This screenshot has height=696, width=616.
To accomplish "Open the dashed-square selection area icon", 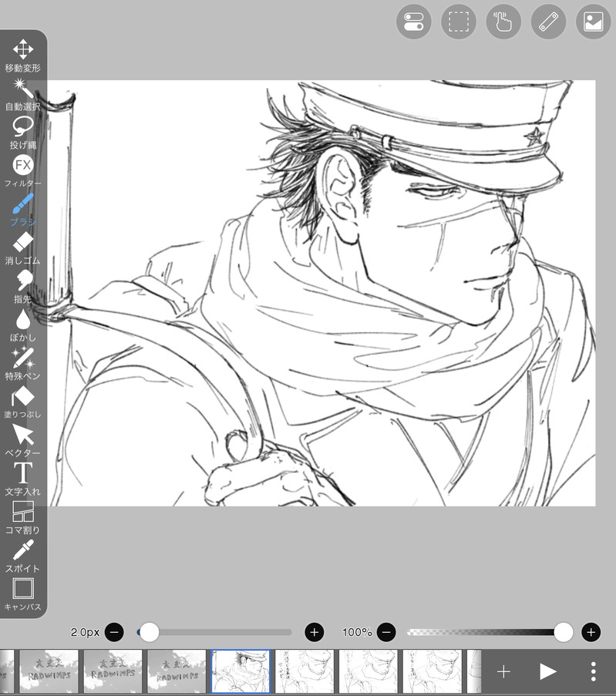I will coord(459,22).
